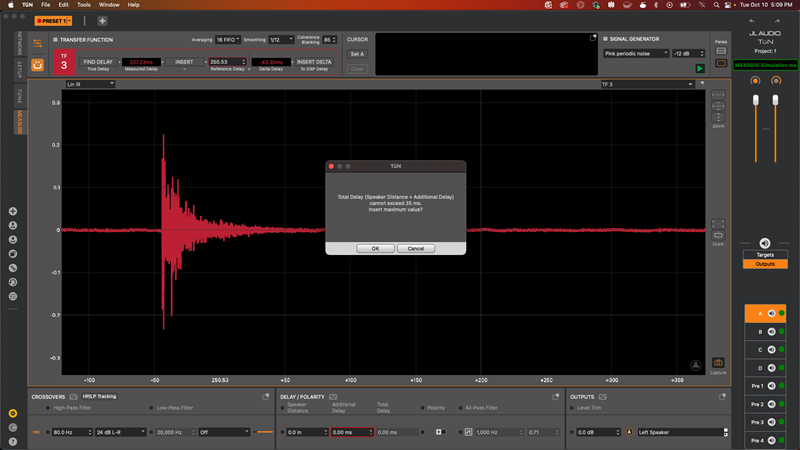Screen dimensions: 800x450
Task: Mute Pre 1 channel speaker icon
Action: [771, 386]
